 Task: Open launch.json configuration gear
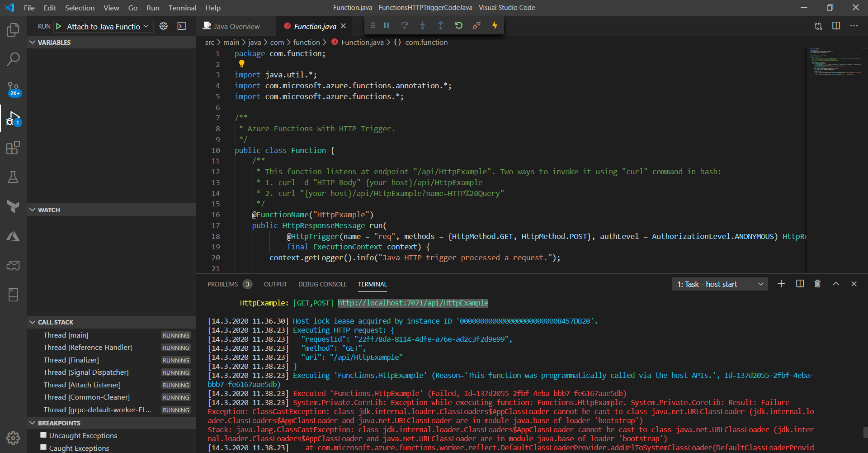164,26
